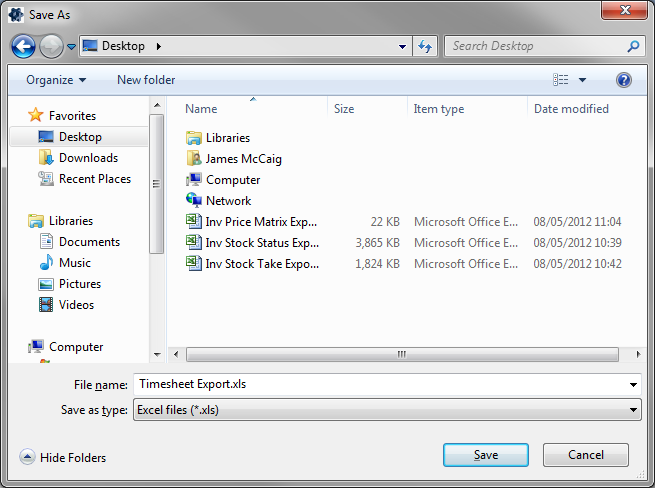This screenshot has height=488, width=655.
Task: Change view using the view icon button
Action: [561, 80]
